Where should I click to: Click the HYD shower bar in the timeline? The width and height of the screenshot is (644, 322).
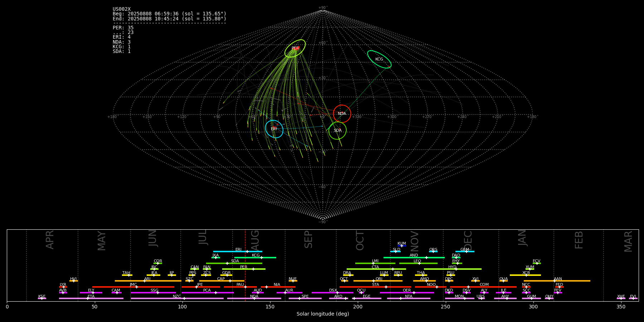click(x=453, y=269)
